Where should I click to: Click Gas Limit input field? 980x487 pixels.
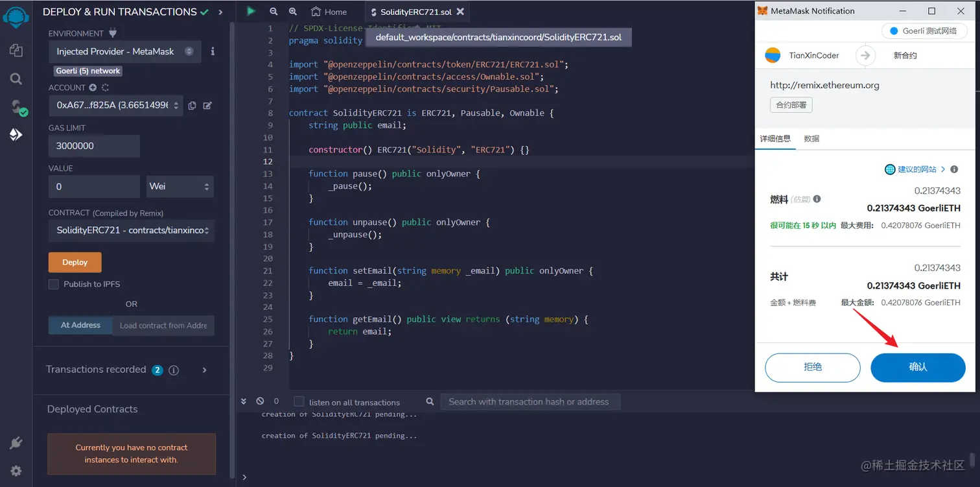click(94, 146)
